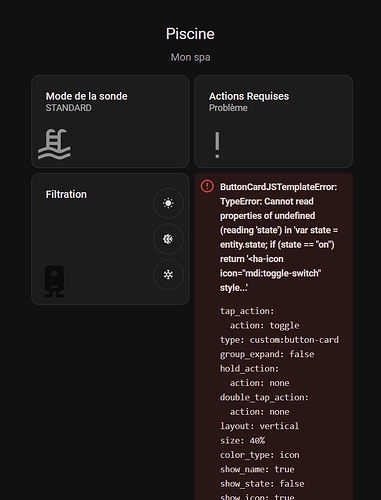Click the Problème state label

click(x=228, y=108)
